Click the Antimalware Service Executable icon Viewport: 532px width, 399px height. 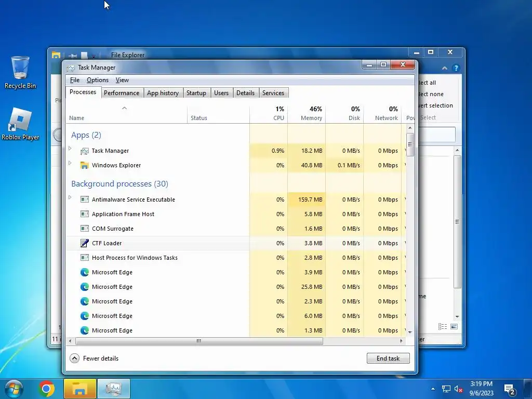point(85,199)
